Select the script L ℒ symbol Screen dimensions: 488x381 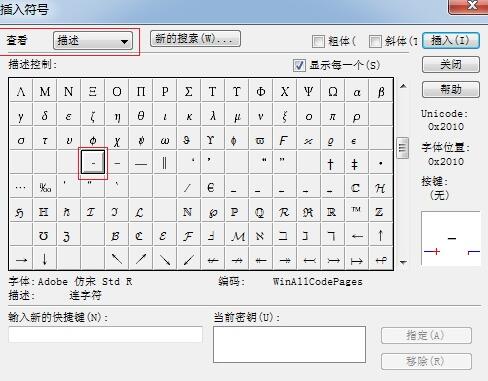141,211
